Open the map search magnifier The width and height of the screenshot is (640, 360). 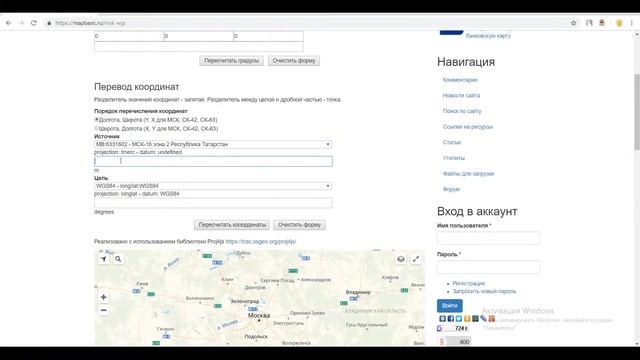click(x=118, y=259)
